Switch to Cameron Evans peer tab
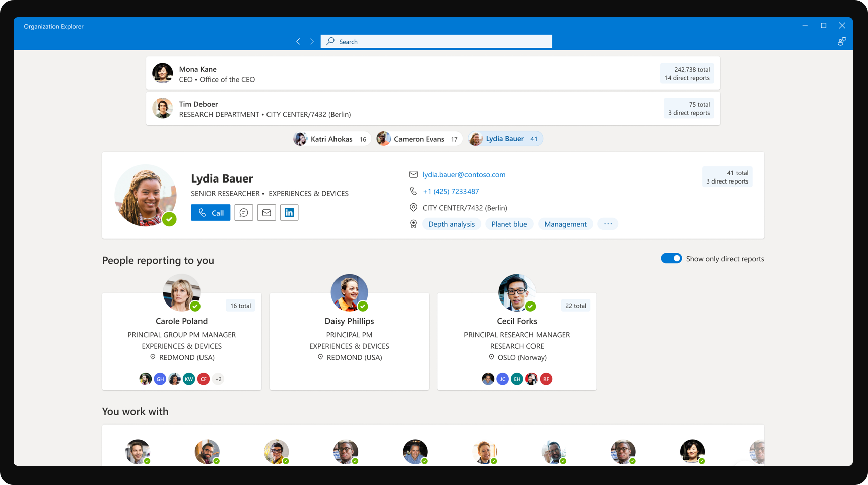This screenshot has height=485, width=868. pos(419,139)
